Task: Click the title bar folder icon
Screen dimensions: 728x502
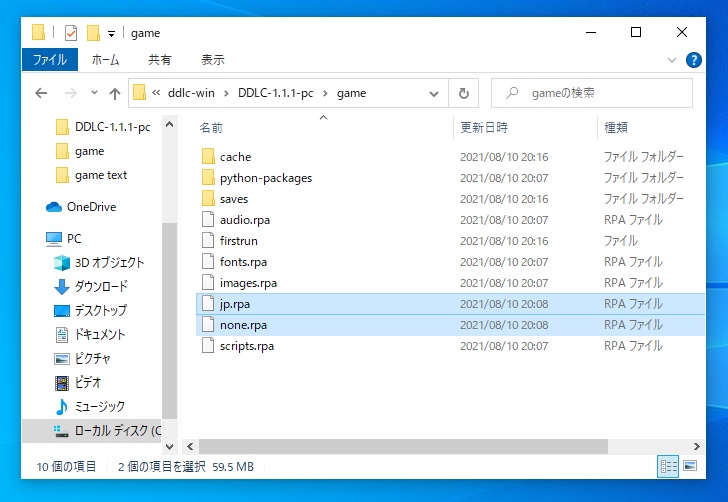Action: [39, 33]
